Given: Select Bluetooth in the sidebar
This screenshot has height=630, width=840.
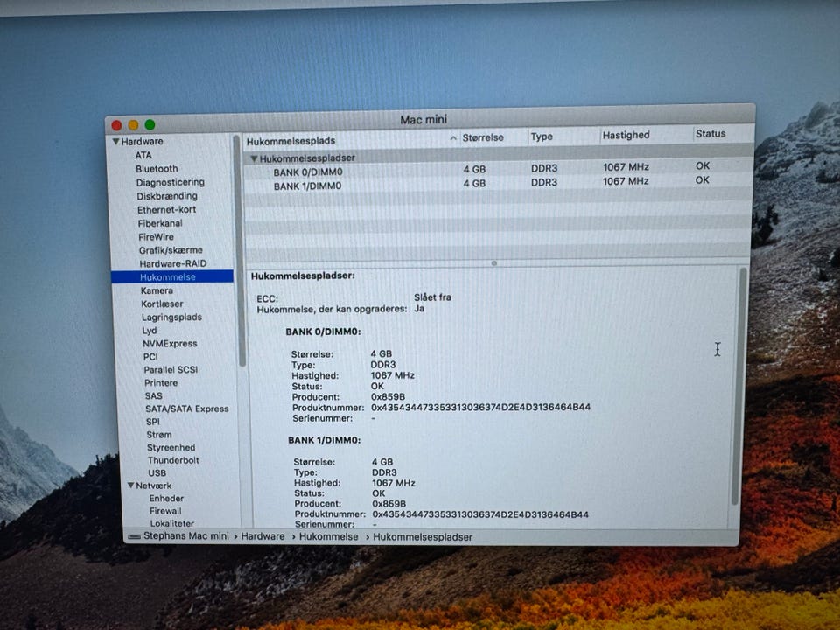Looking at the screenshot, I should (x=157, y=169).
